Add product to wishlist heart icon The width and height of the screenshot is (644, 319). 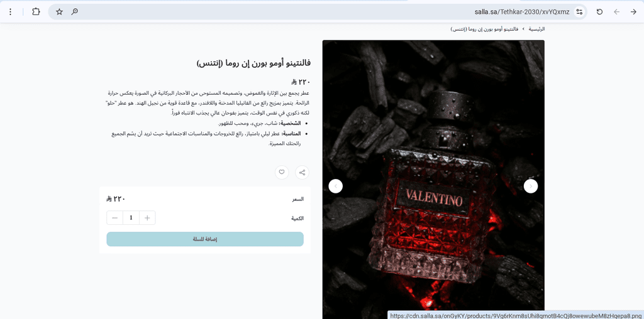[282, 172]
